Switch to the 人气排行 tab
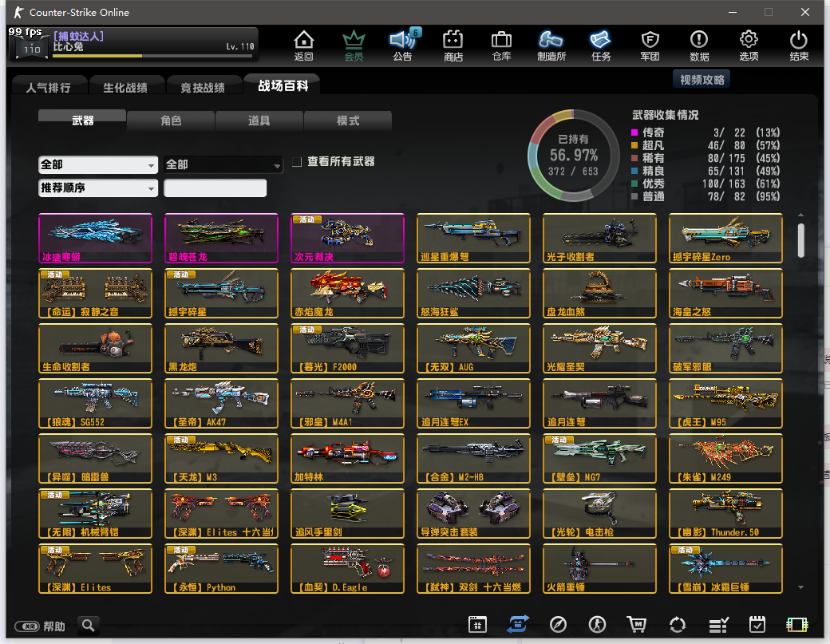 point(49,87)
